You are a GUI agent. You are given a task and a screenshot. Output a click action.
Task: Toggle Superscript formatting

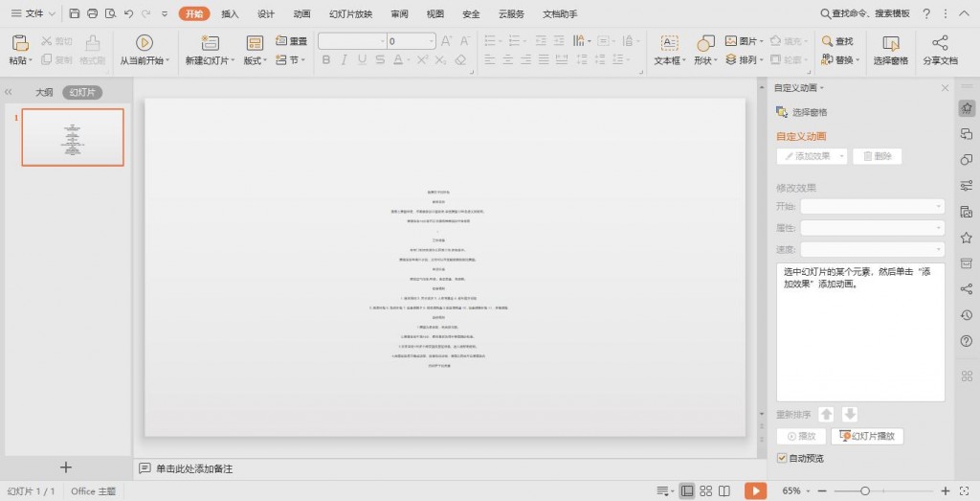point(422,60)
